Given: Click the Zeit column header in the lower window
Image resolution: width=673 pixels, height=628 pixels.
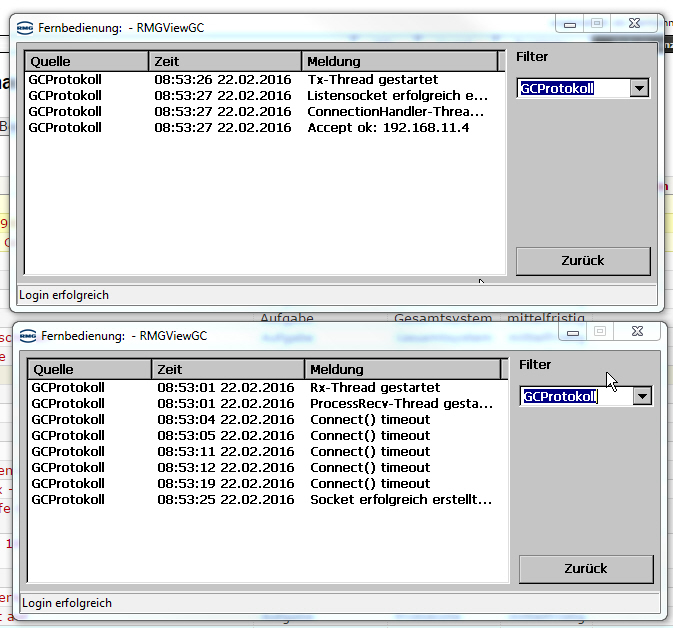Looking at the screenshot, I should pyautogui.click(x=227, y=369).
